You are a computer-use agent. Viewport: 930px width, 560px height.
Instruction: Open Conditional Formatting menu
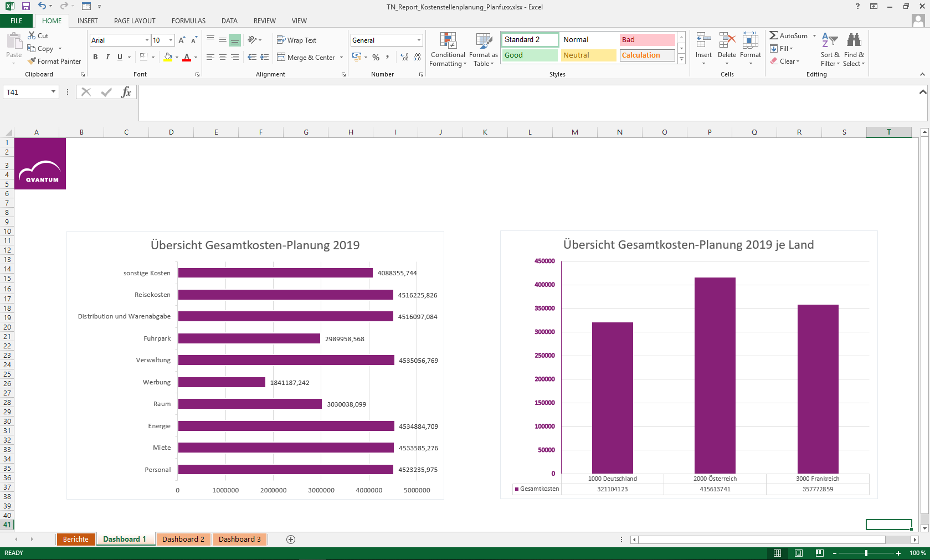click(x=448, y=49)
